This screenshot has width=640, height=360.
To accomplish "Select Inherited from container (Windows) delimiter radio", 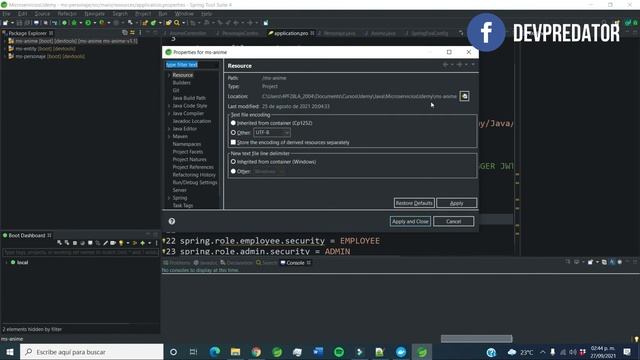I will (233, 162).
